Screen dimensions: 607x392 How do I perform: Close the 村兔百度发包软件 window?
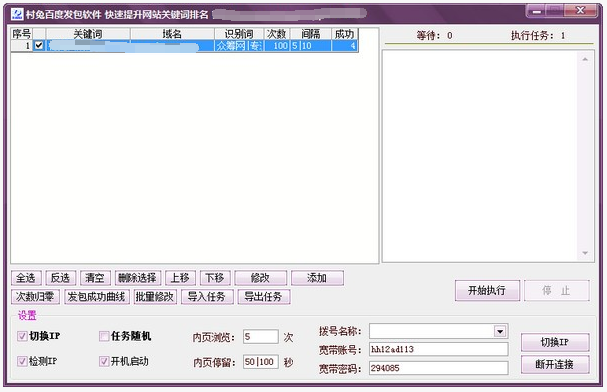pyautogui.click(x=580, y=11)
